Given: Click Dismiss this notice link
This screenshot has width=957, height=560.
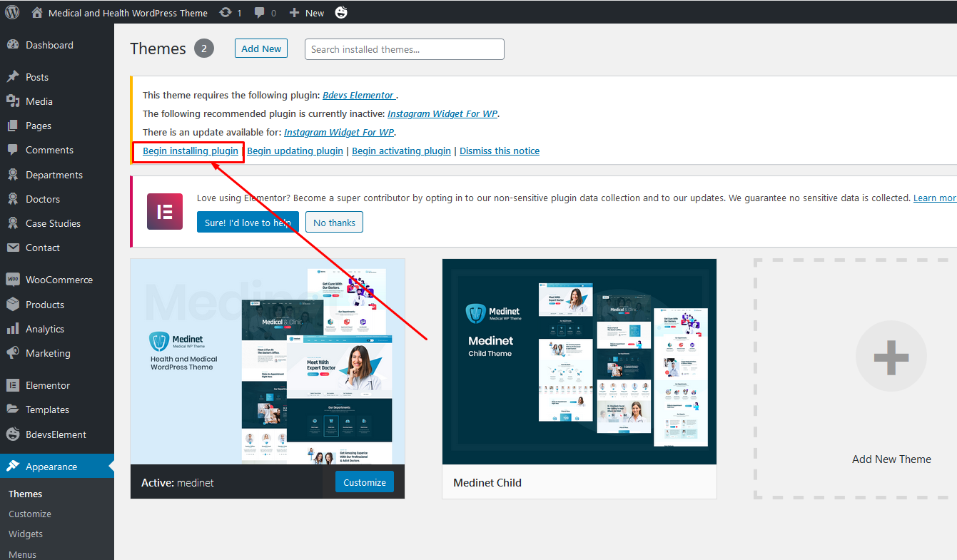Looking at the screenshot, I should click(500, 151).
